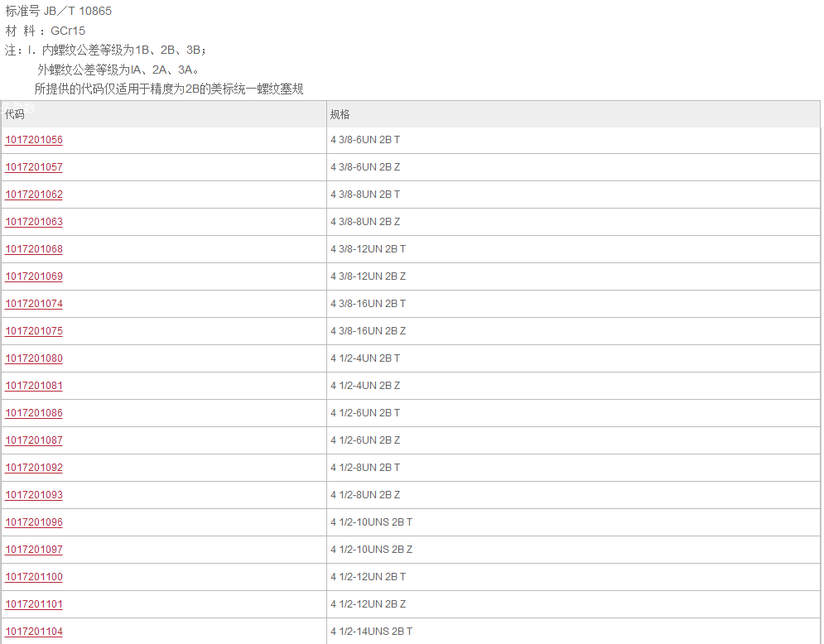824x644 pixels.
Task: Select the 规格 column header
Action: tap(340, 114)
